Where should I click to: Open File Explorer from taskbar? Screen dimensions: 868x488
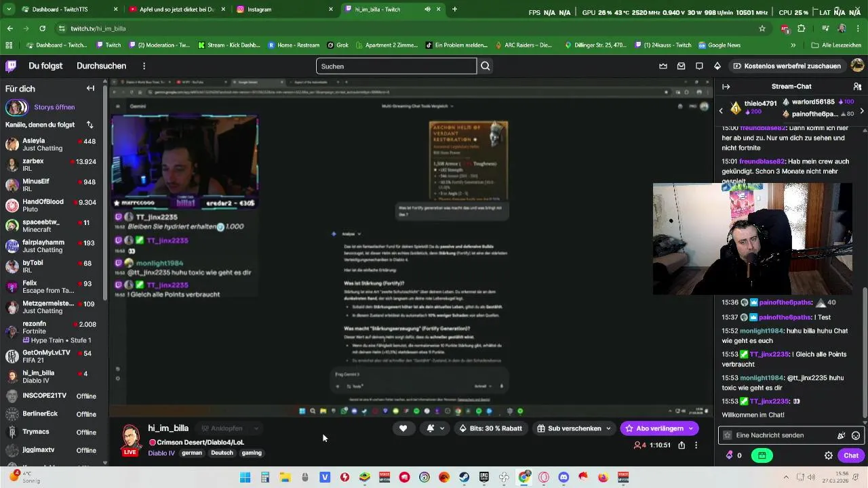coord(285,477)
